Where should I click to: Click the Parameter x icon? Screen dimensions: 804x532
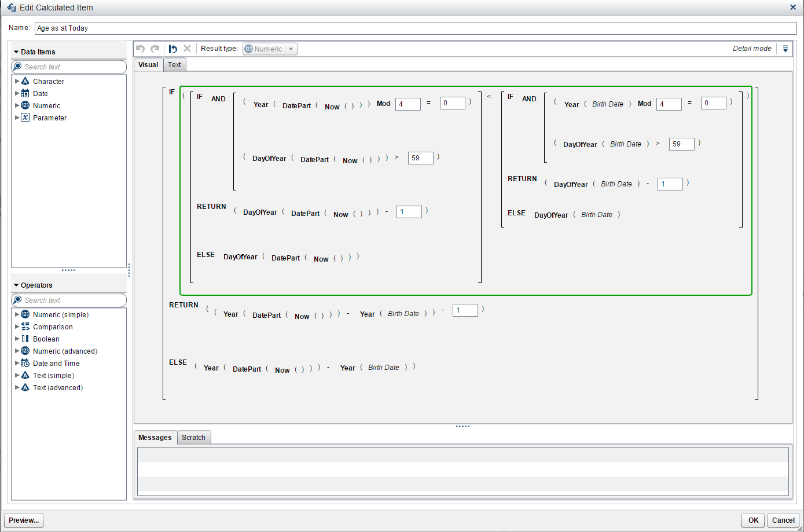(25, 118)
